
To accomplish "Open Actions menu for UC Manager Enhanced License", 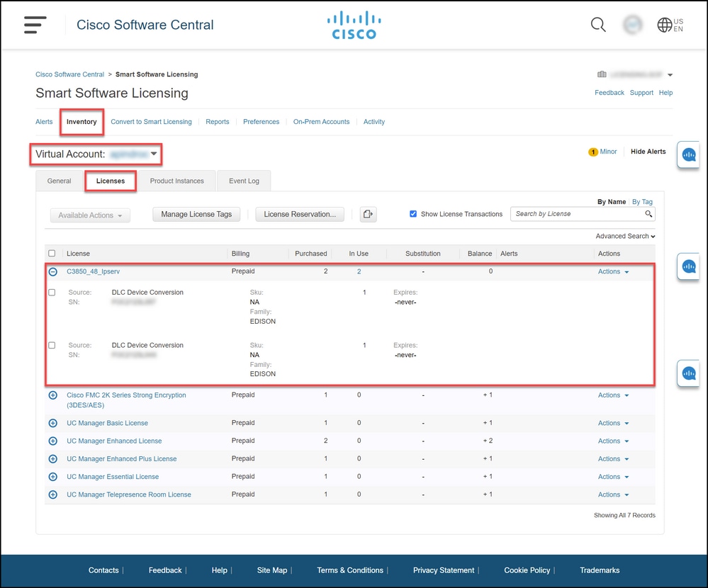I will pos(613,441).
